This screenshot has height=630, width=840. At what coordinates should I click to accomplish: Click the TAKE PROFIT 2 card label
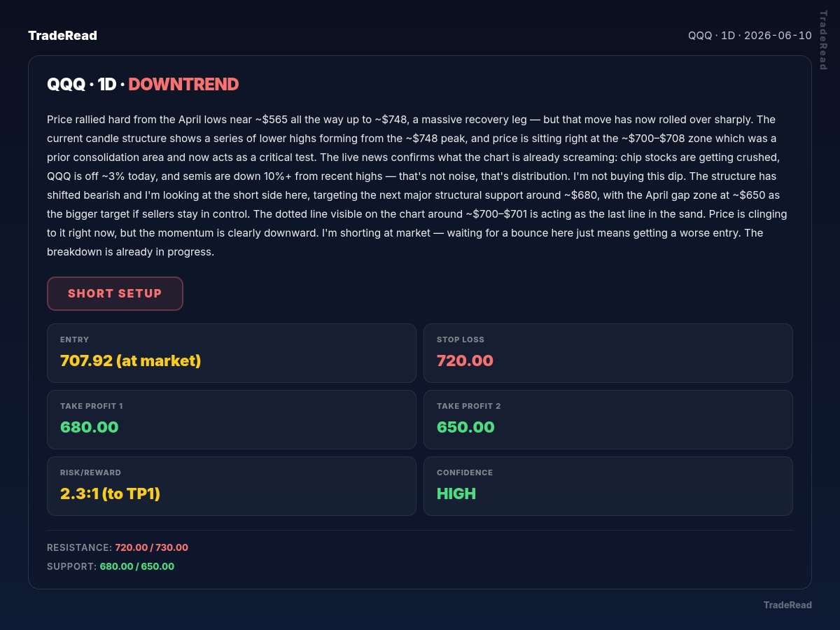(469, 406)
